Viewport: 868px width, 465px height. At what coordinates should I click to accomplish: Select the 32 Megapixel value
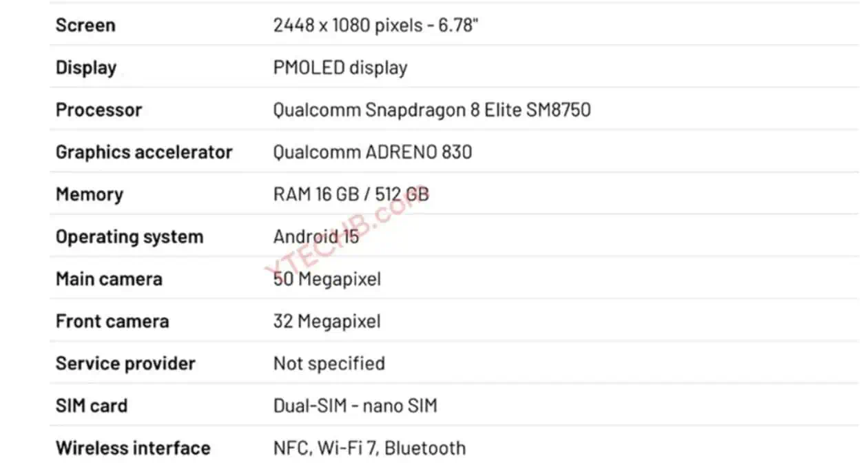[327, 321]
